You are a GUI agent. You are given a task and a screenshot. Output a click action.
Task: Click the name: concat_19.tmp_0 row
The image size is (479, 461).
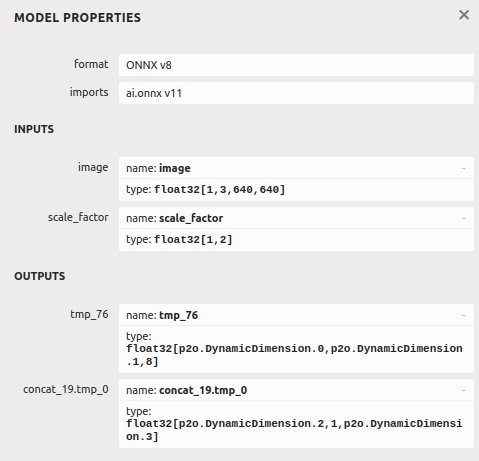(296, 390)
